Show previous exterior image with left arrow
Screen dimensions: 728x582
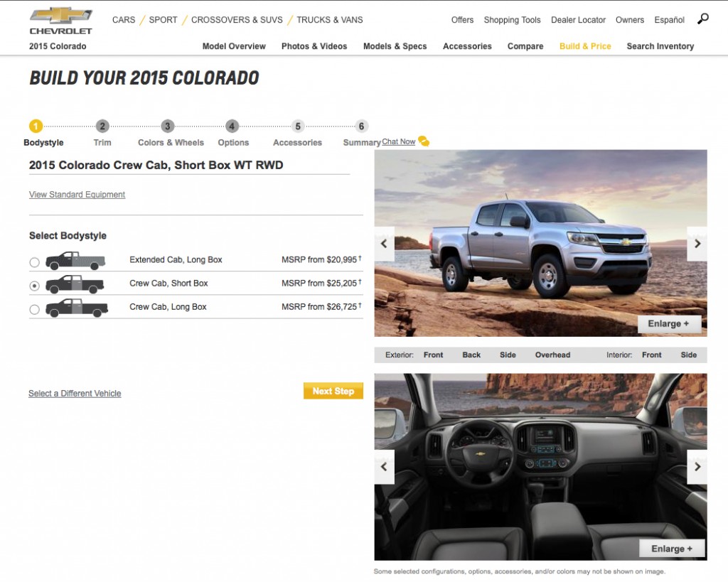click(x=385, y=244)
